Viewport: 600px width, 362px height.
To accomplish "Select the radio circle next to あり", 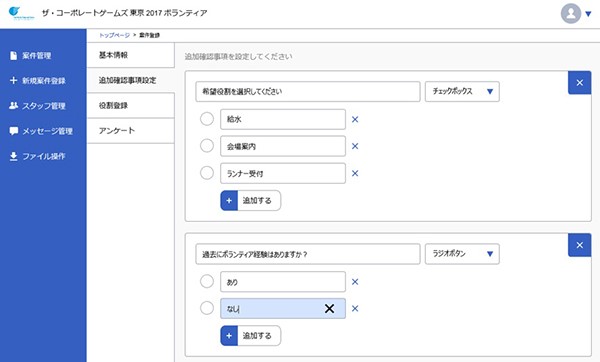I will [x=207, y=282].
